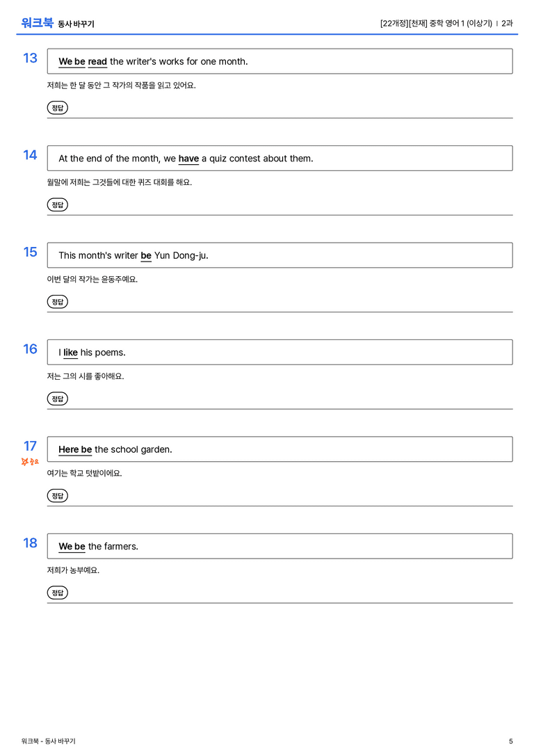Click the underlined word 'like' in question 16

[x=70, y=353]
